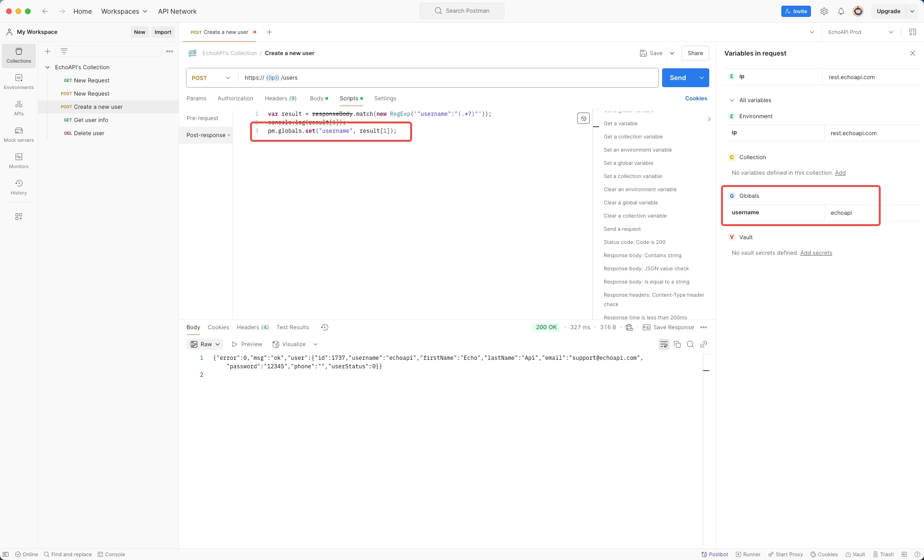Open the Cookies link near request tabs
Image resolution: width=924 pixels, height=560 pixels.
click(x=696, y=98)
